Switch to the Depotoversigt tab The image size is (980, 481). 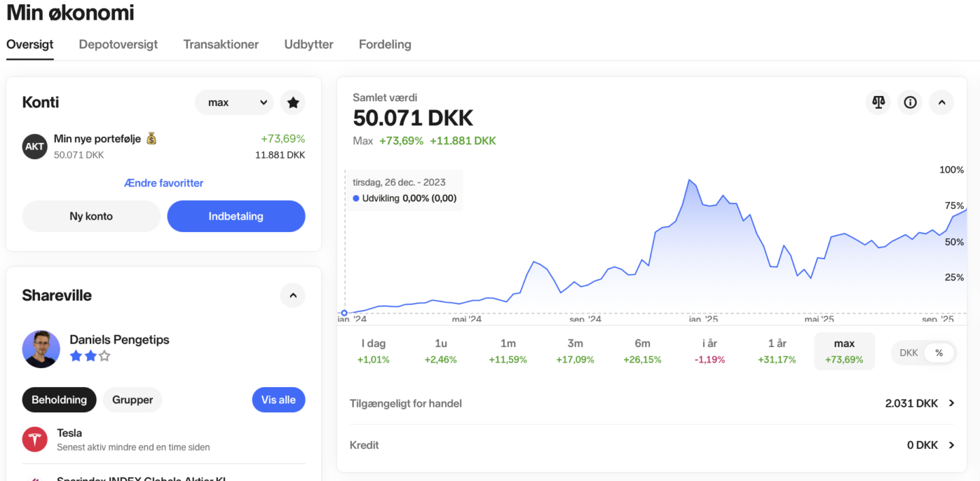118,44
